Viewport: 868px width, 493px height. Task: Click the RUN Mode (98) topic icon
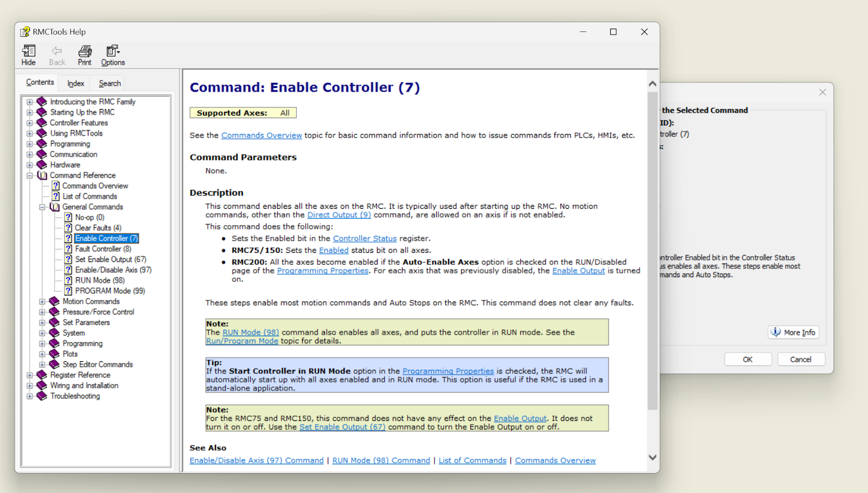tap(68, 280)
